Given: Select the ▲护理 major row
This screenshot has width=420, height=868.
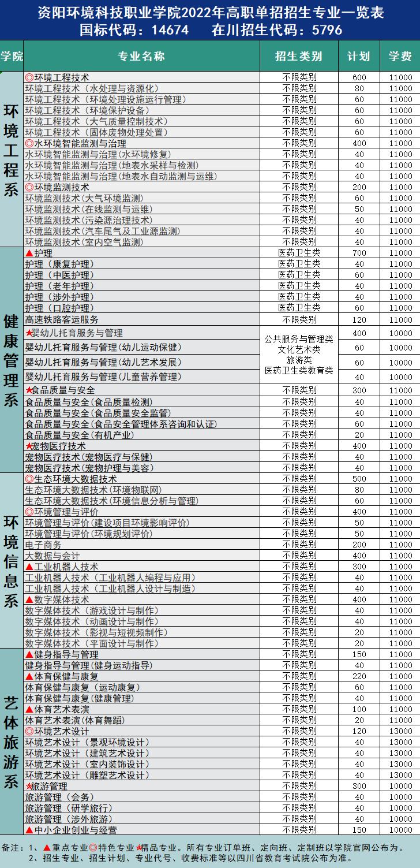Looking at the screenshot, I should coord(141,253).
